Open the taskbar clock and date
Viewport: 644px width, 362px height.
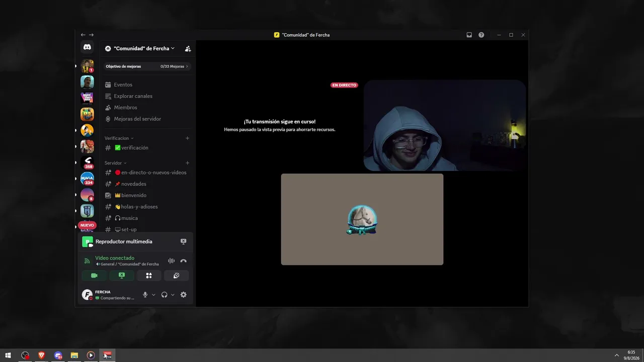click(631, 355)
